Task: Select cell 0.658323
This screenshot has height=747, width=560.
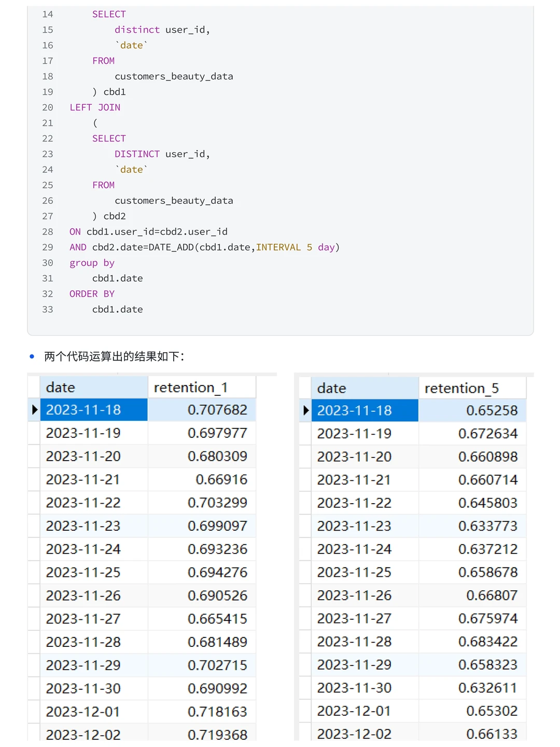Action: coord(472,665)
